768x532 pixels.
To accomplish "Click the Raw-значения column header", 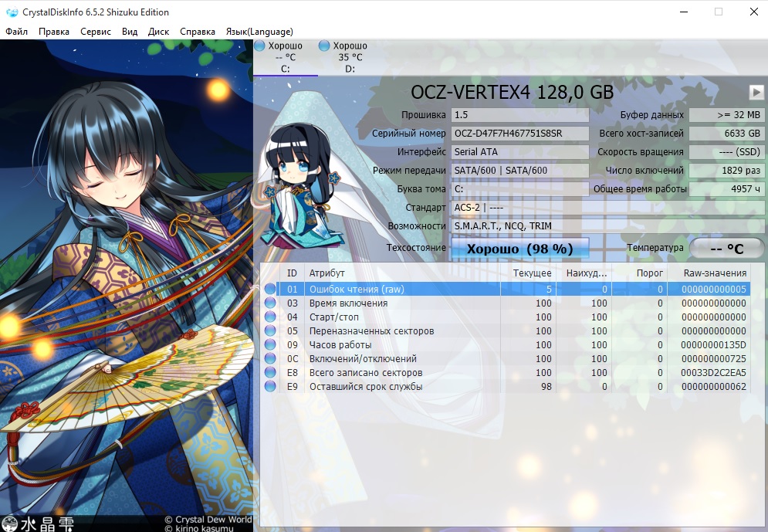I will point(709,273).
